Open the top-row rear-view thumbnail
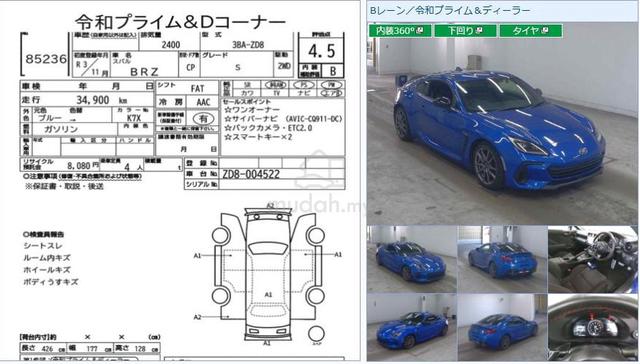 pyautogui.click(x=502, y=259)
